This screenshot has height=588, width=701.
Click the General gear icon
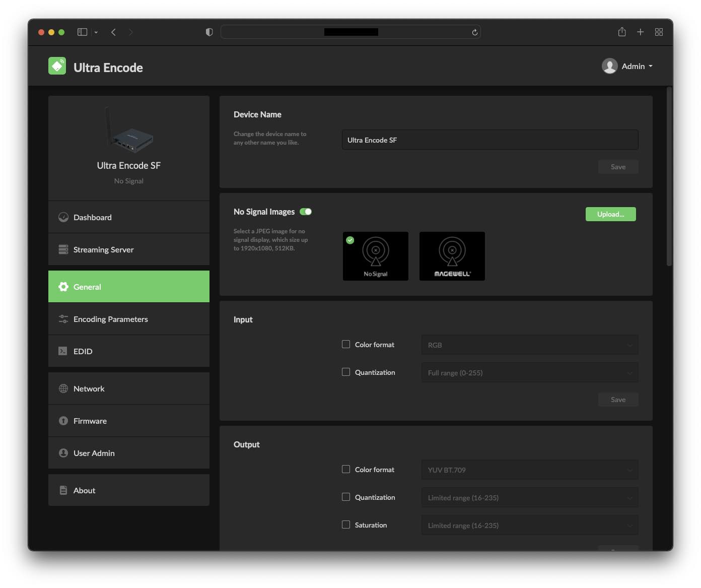63,287
